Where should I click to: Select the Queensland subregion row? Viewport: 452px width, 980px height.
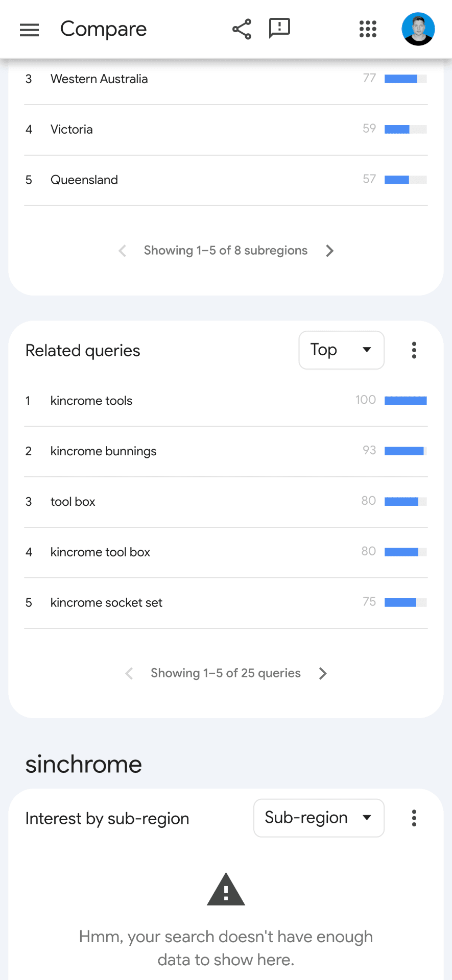pyautogui.click(x=226, y=180)
